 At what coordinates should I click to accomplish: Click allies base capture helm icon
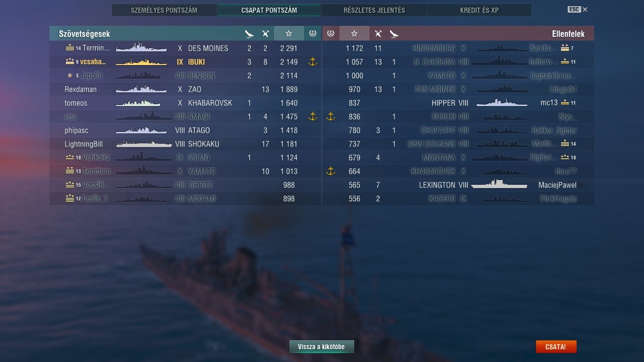coord(312,33)
